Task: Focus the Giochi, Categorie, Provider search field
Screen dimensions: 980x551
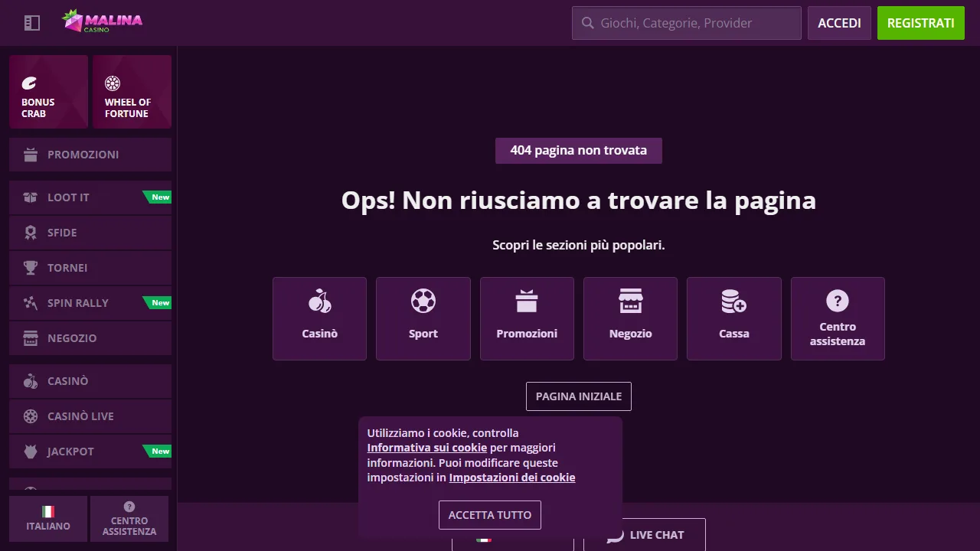Action: click(x=687, y=23)
